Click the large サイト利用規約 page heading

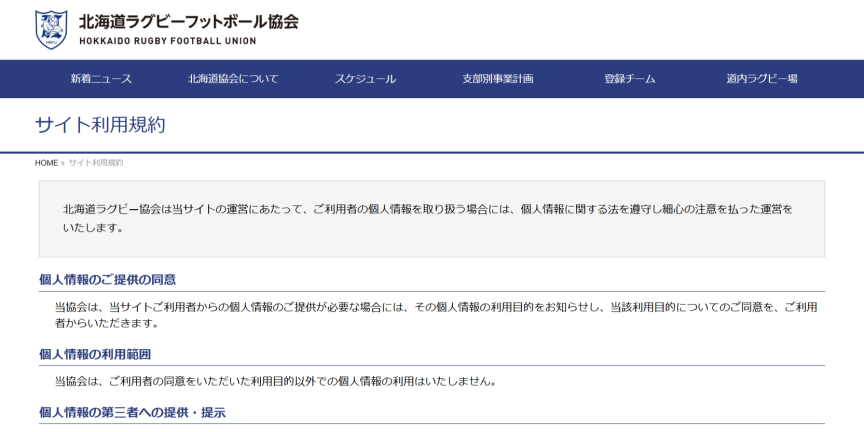pos(100,125)
